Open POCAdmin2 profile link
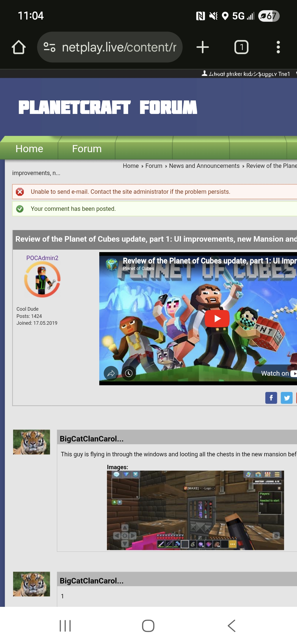 42,258
